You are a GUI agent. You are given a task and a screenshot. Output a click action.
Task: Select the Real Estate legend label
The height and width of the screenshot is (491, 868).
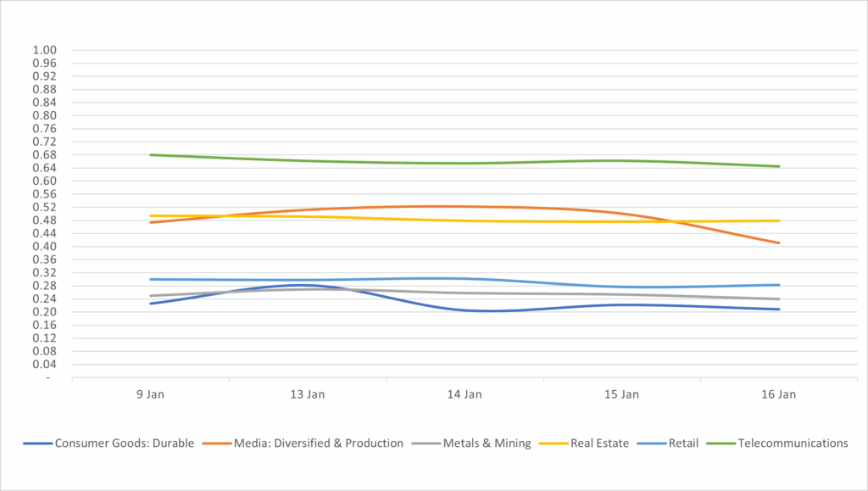pyautogui.click(x=600, y=443)
